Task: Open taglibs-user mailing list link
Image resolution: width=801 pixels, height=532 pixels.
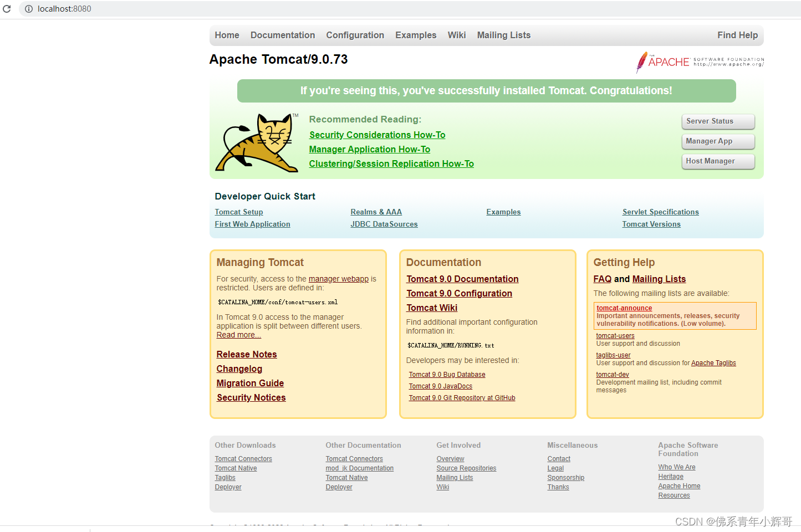Action: (613, 355)
